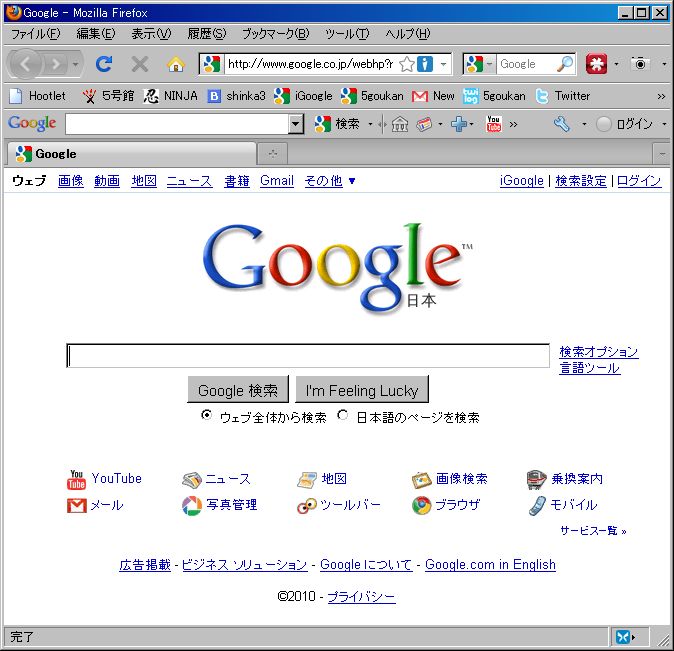Open 検索オプション link
674x651 pixels.
[599, 352]
